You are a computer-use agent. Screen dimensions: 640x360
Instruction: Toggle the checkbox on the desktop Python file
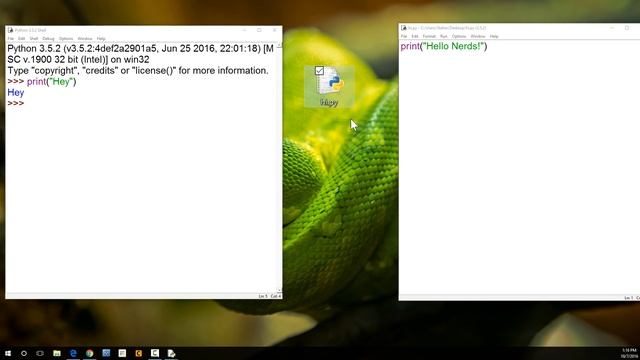pos(319,71)
